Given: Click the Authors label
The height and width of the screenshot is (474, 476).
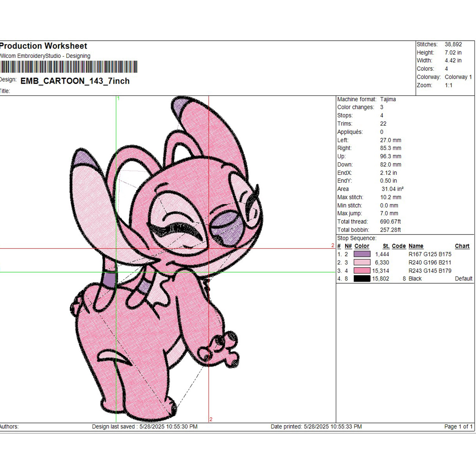Looking at the screenshot, I should point(9,427).
